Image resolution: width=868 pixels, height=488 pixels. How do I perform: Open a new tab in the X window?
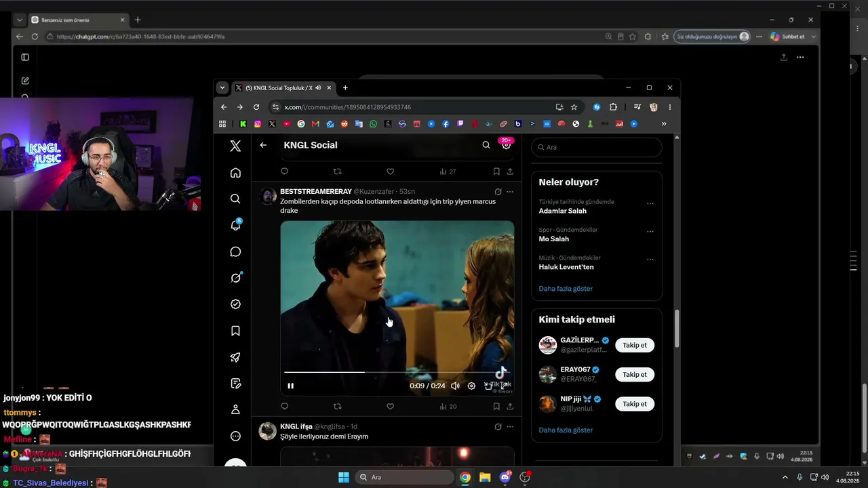point(345,87)
